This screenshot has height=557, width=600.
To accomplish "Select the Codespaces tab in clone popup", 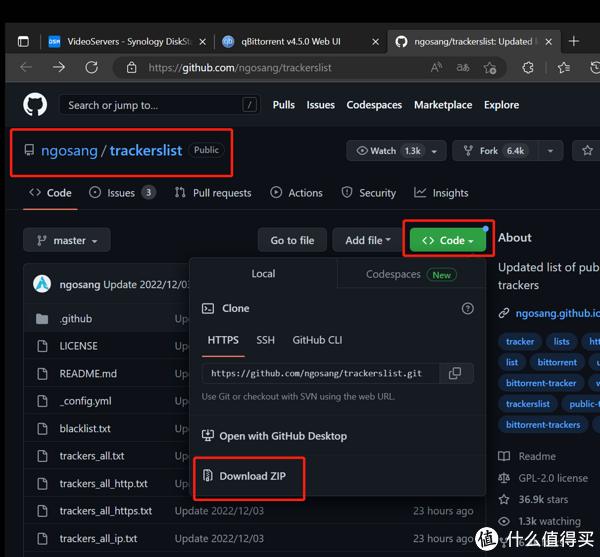I will (411, 274).
